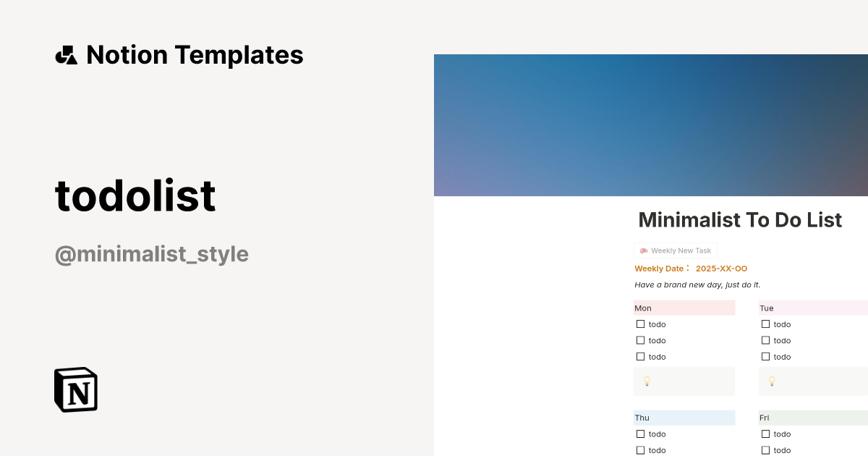
Task: Click the black Notion N logo
Action: 75,389
